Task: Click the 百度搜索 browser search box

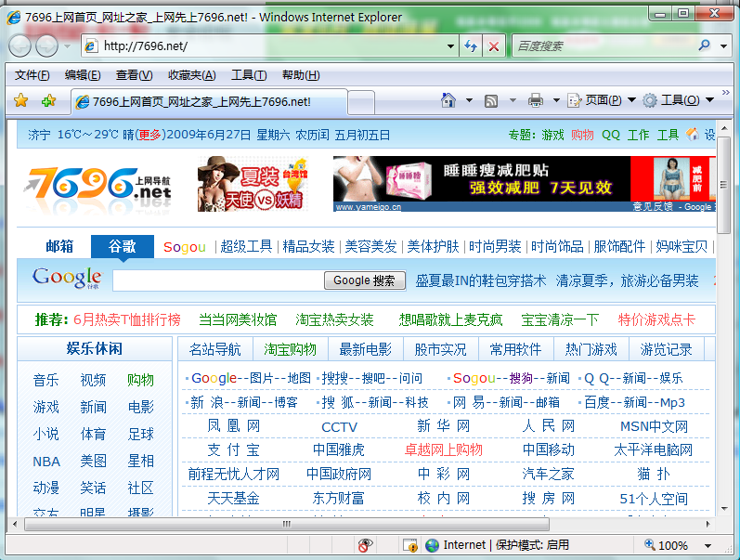Action: click(604, 46)
